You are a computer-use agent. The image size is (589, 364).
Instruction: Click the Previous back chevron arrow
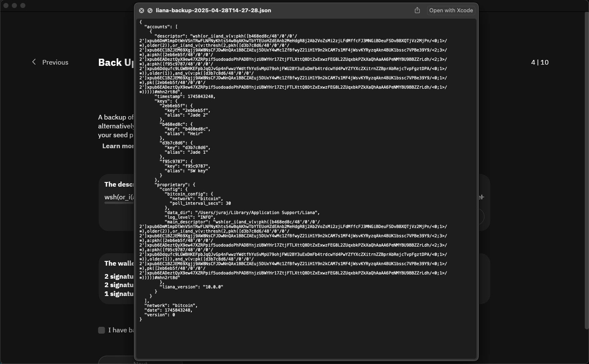34,62
